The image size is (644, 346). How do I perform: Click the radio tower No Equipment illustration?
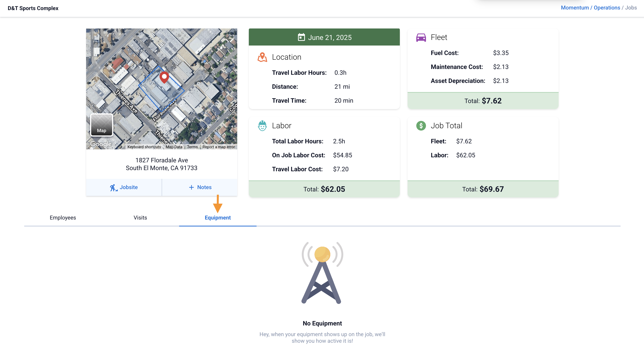322,273
